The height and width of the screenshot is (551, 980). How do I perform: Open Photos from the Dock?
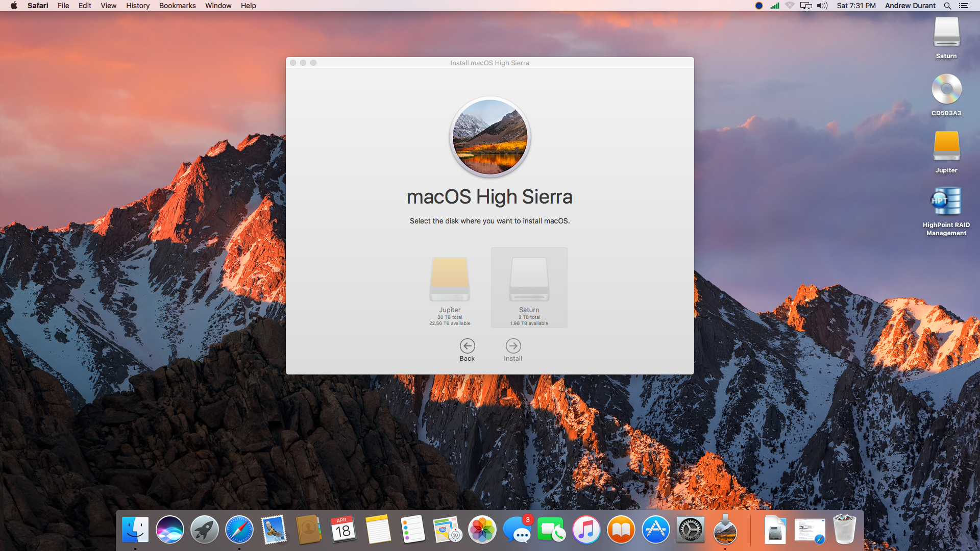click(x=482, y=530)
